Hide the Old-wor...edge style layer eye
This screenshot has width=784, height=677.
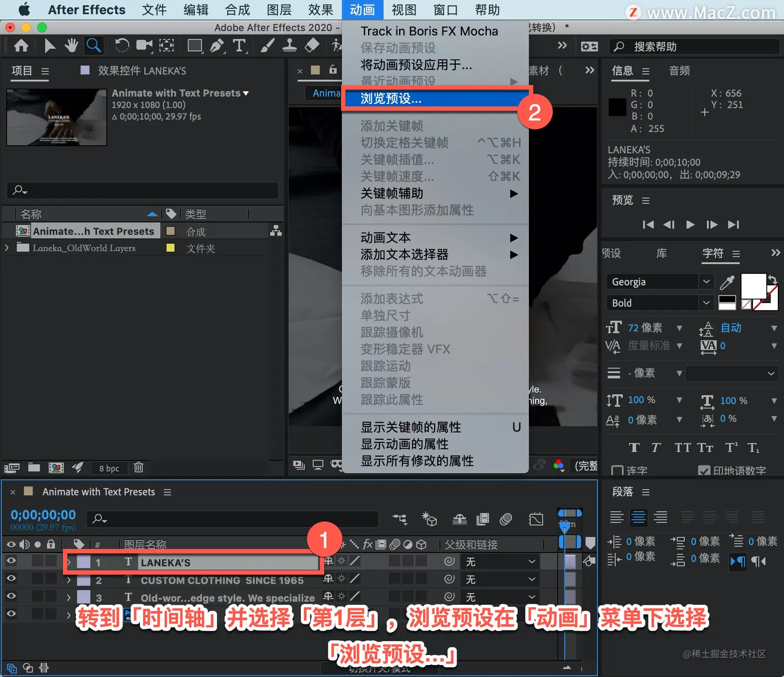coord(11,596)
